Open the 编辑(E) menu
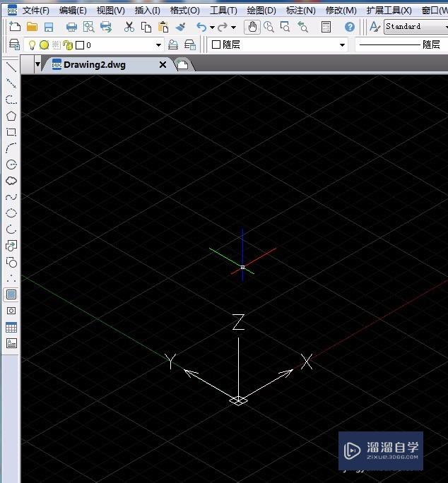448x483 pixels. [x=73, y=11]
